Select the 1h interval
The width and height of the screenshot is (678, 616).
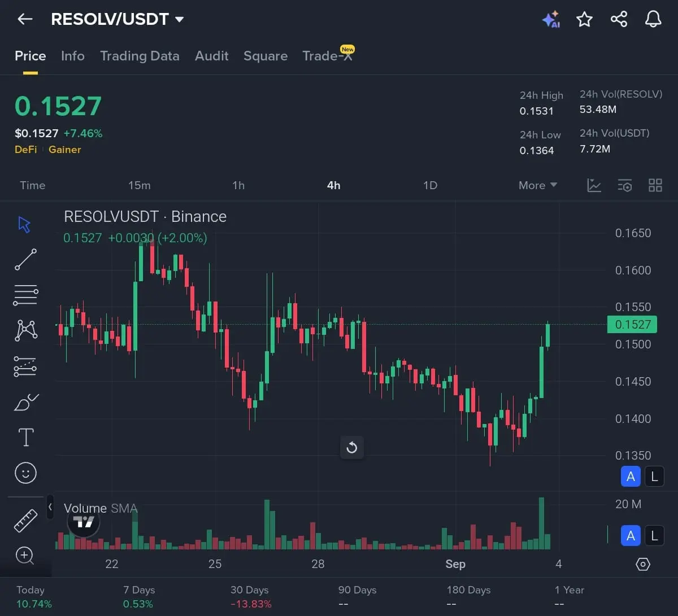238,185
